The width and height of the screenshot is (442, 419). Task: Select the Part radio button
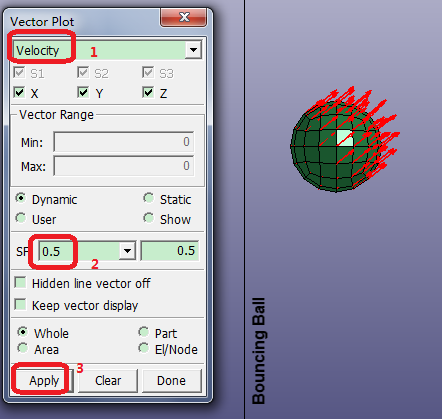144,332
